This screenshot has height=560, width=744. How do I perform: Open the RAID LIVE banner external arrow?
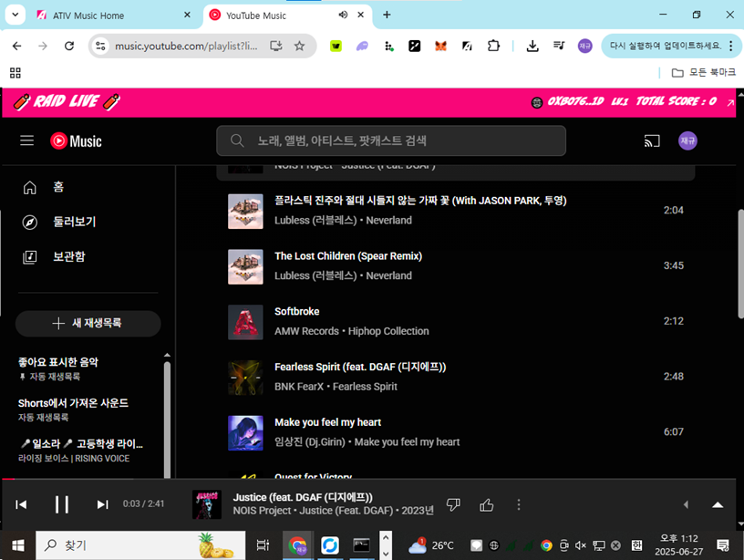point(730,102)
